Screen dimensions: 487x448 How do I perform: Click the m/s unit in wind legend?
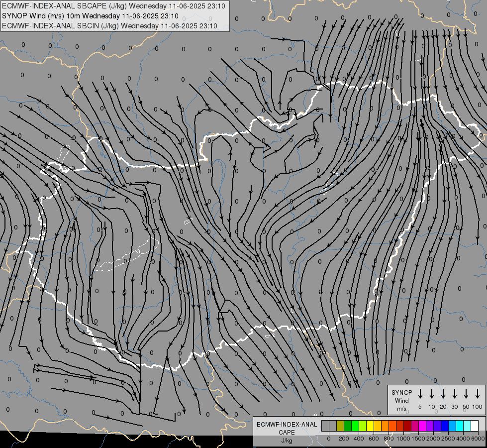[401, 409]
